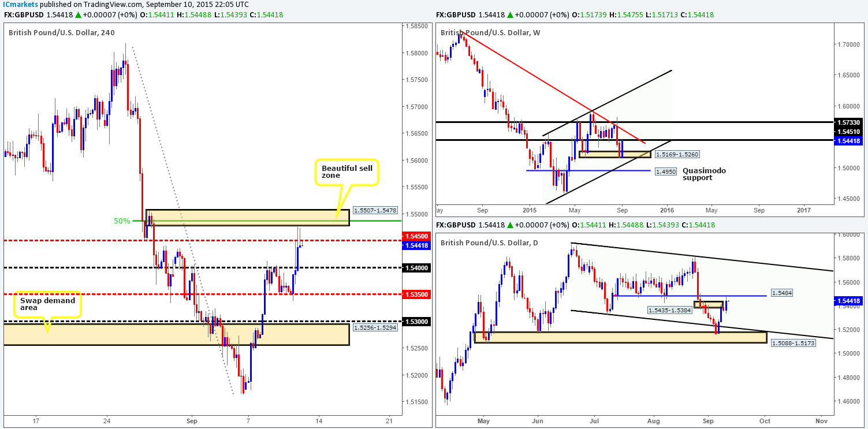The height and width of the screenshot is (429, 868).
Task: Open the ICmarkets publisher link
Action: pyautogui.click(x=19, y=4)
